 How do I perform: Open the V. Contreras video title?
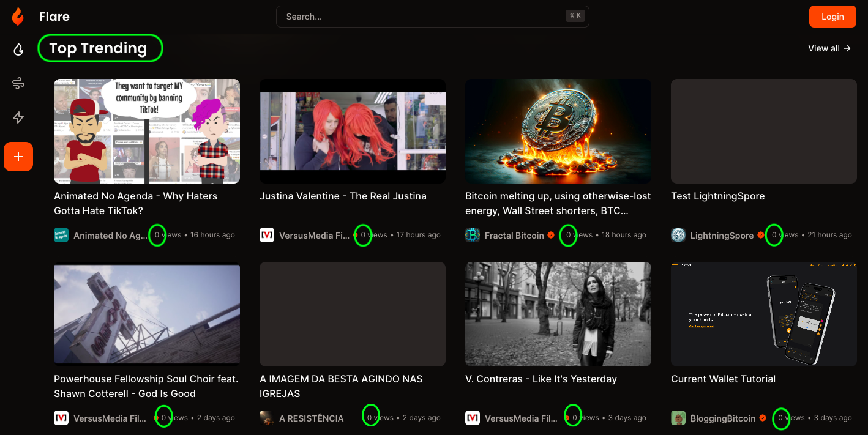(541, 379)
